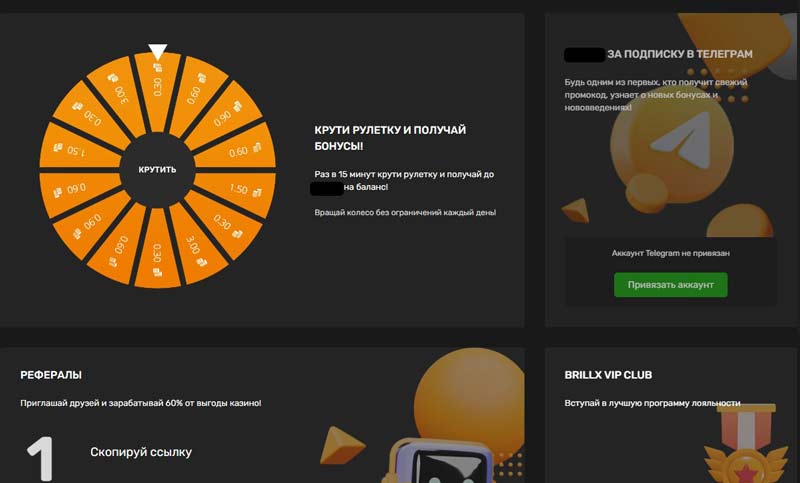Open the BRILLX VIP CLUB heading
The image size is (800, 483).
(608, 375)
